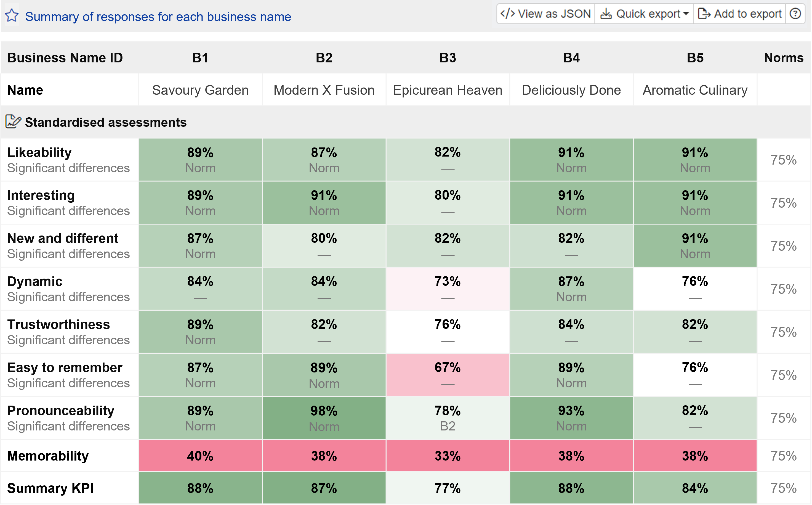Screen dimensions: 812x505
Task: Click the help question mark icon
Action: [x=796, y=14]
